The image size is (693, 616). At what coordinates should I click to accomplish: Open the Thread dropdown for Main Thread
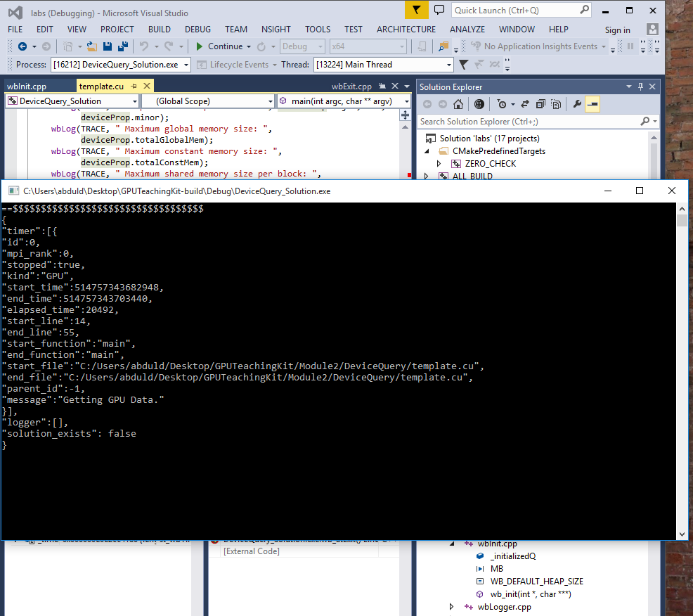click(449, 65)
